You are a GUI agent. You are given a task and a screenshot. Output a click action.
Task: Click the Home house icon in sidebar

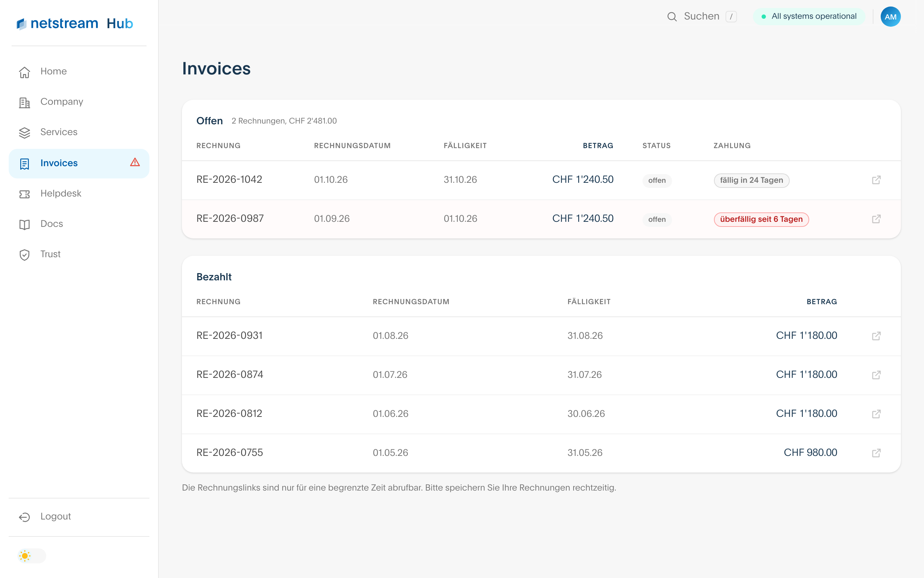pyautogui.click(x=25, y=72)
